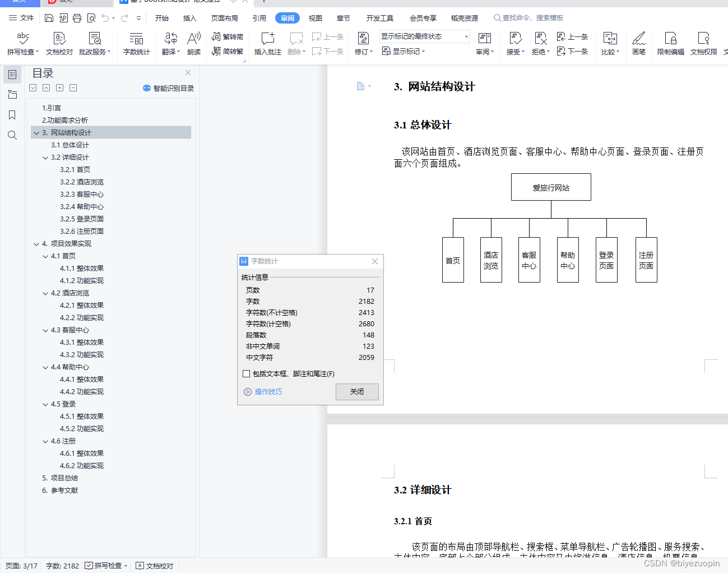Click the print icon in quick toolbar
This screenshot has height=573, width=728.
(77, 18)
